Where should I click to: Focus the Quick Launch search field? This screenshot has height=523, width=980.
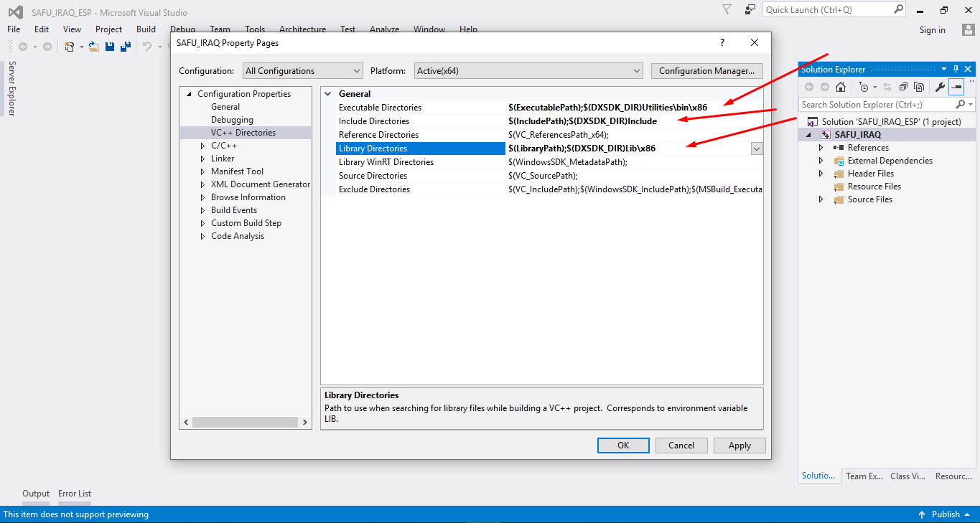click(x=827, y=10)
